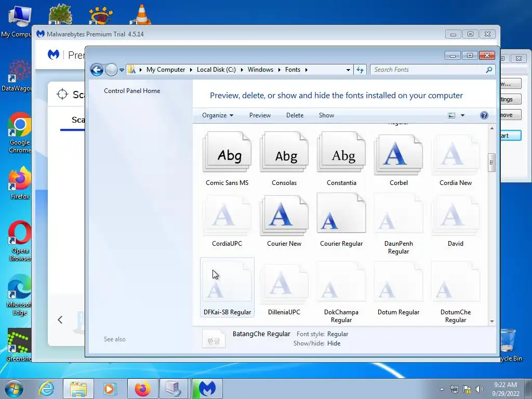
Task: Open the Google Chrome desktop shortcut
Action: 20,132
